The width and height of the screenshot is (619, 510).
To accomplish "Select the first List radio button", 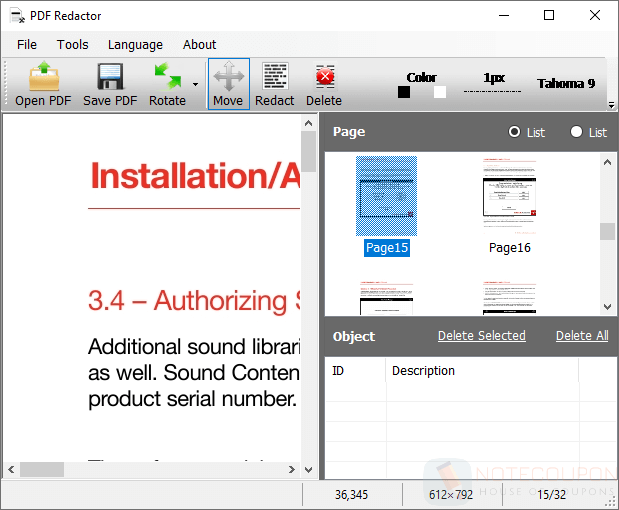I will pos(514,131).
